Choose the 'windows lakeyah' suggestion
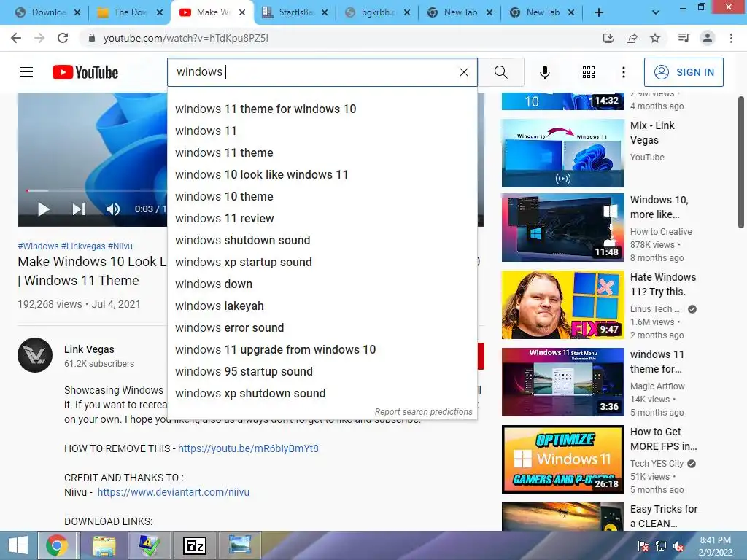Viewport: 747px width, 560px height. pyautogui.click(x=322, y=306)
